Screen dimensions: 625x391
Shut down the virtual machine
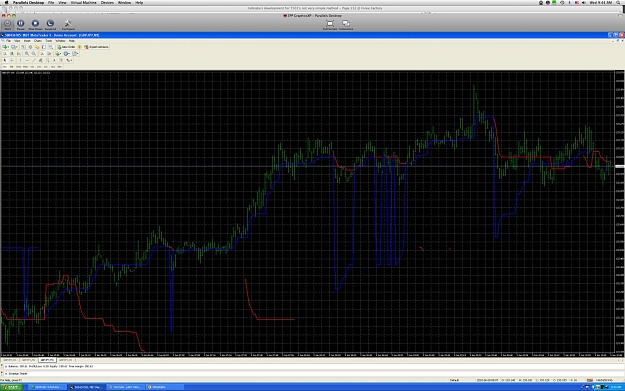[35, 24]
